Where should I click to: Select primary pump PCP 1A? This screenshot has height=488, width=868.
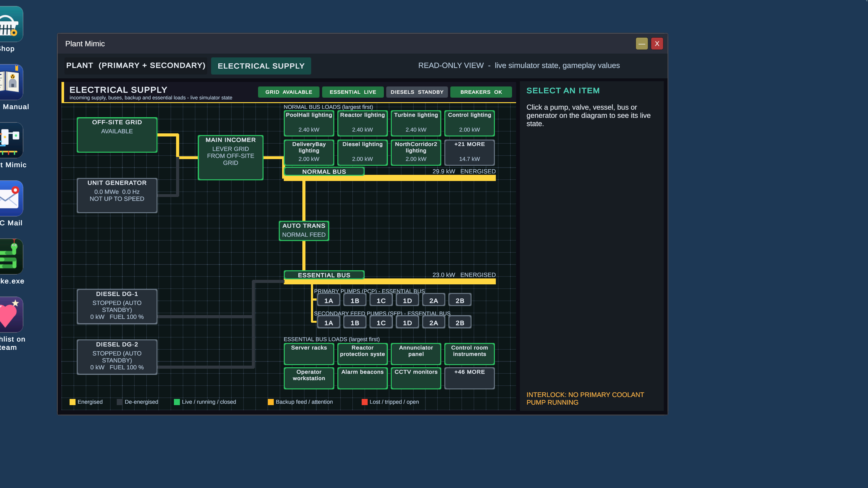tap(328, 300)
